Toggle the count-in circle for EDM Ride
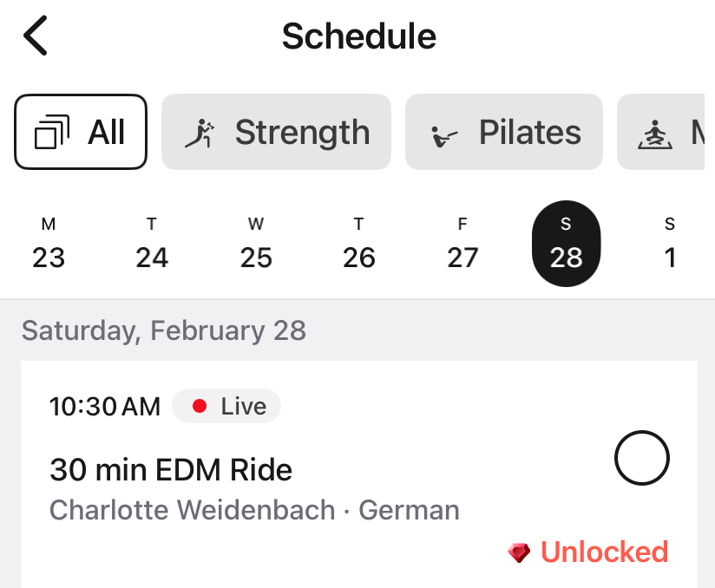Screen dimensions: 715x588 click(642, 459)
